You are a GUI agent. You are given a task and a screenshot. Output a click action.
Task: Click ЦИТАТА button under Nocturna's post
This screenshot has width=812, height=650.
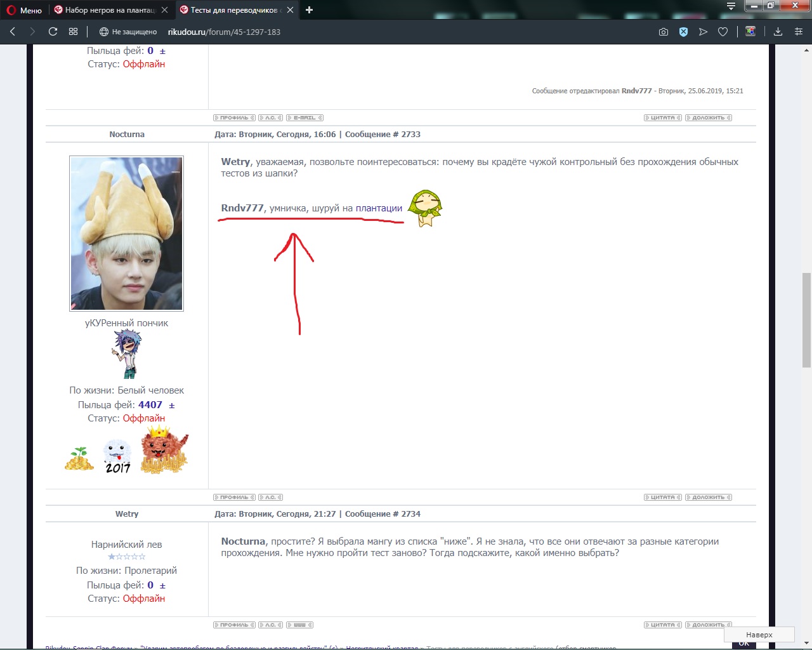[663, 498]
